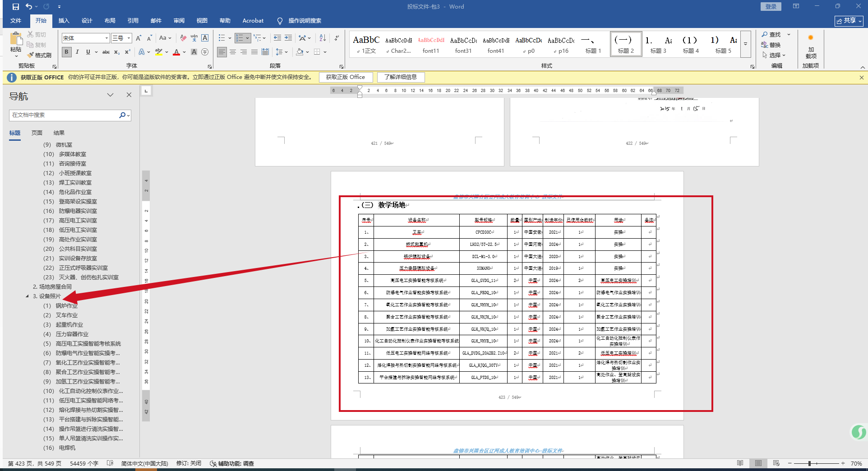Toggle bold formatting
Screen dimensions: 868x471
[x=66, y=52]
